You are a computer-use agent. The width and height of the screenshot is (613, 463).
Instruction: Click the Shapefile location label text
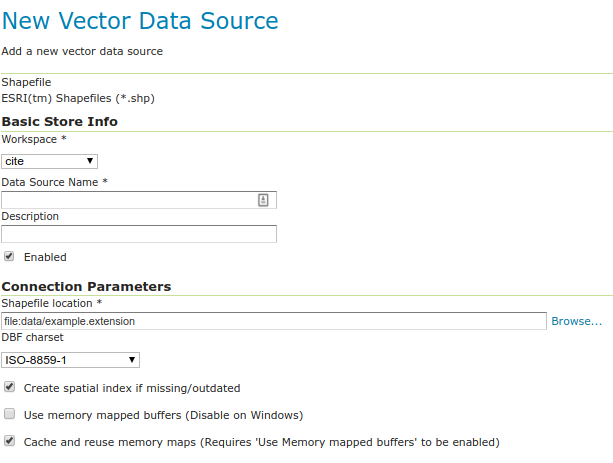pos(52,302)
